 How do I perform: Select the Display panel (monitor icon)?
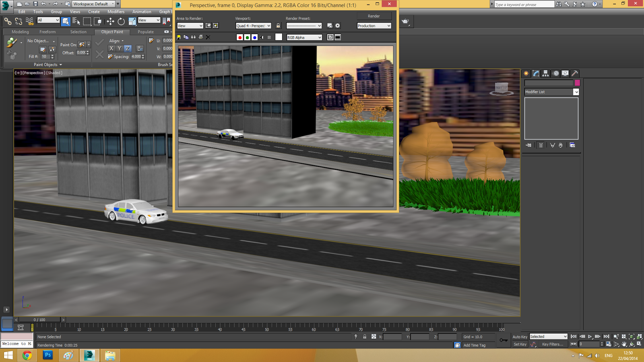(x=565, y=73)
